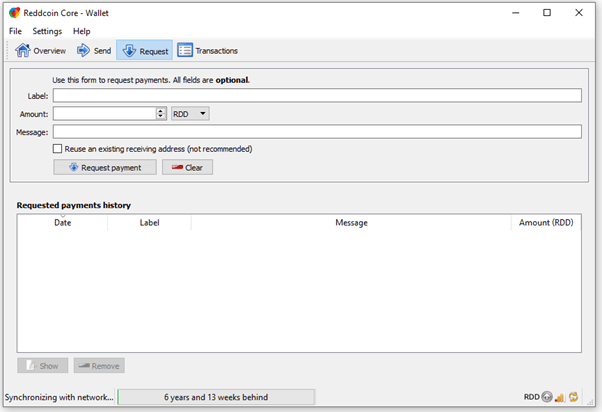Click the Reddcoin Core logo in title bar
This screenshot has width=602, height=412.
click(15, 13)
